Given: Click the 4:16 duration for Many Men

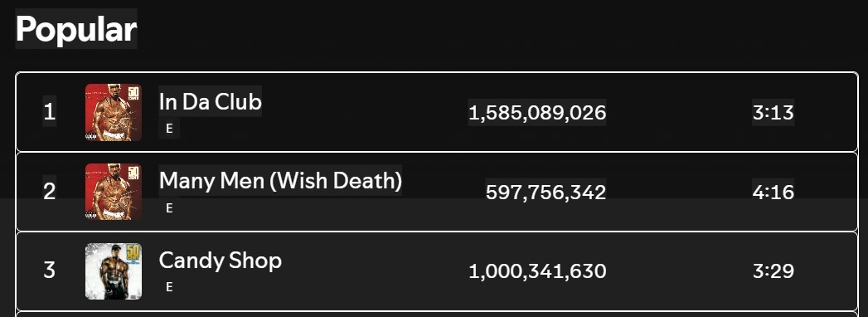Looking at the screenshot, I should click(773, 193).
